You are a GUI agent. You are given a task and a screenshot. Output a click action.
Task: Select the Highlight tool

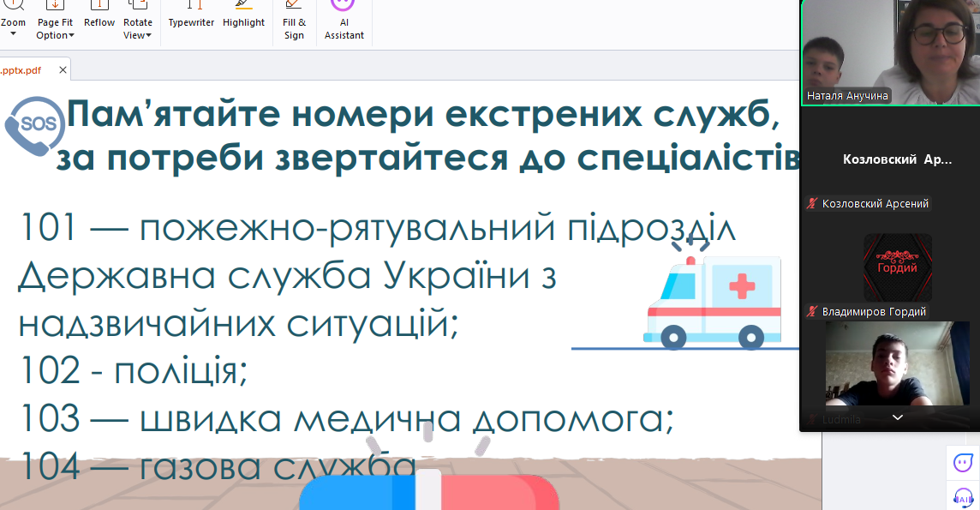244,15
